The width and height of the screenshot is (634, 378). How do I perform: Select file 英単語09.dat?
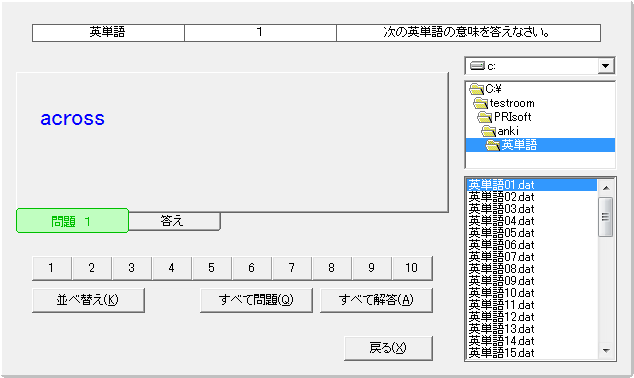coord(531,281)
